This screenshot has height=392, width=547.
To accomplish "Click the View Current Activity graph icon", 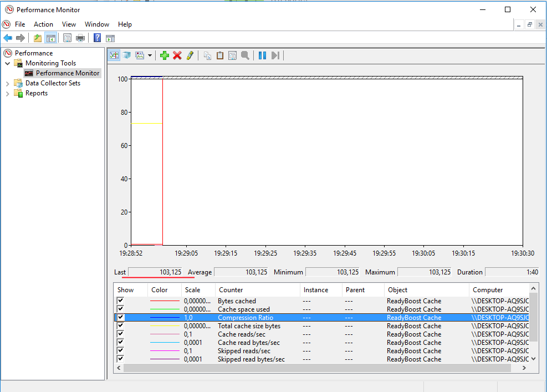I will (114, 55).
